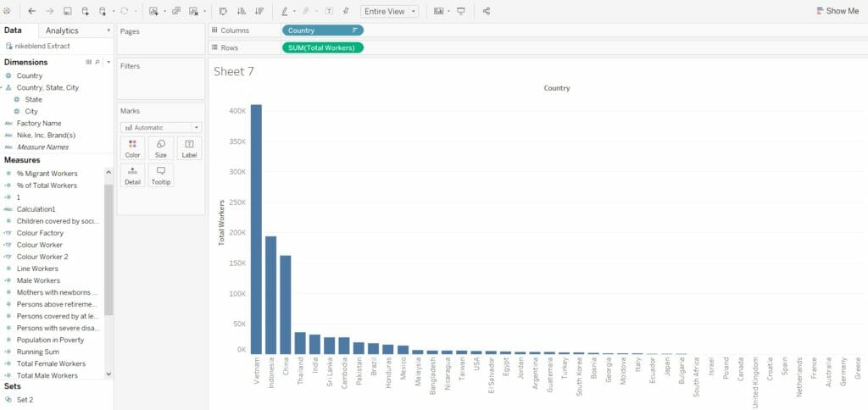Viewport: 868px width, 410px height.
Task: Select % Migrant Workers measure
Action: tap(47, 174)
